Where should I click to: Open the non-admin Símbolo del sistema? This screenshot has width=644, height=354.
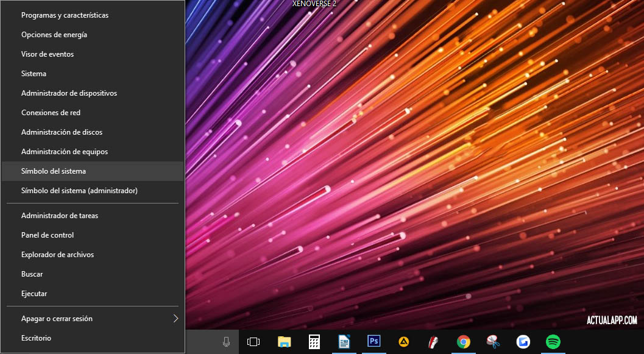[93, 171]
